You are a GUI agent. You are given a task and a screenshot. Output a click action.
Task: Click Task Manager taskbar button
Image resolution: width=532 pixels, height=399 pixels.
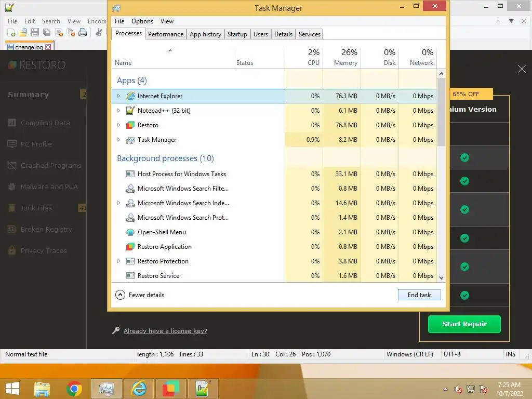tap(107, 389)
